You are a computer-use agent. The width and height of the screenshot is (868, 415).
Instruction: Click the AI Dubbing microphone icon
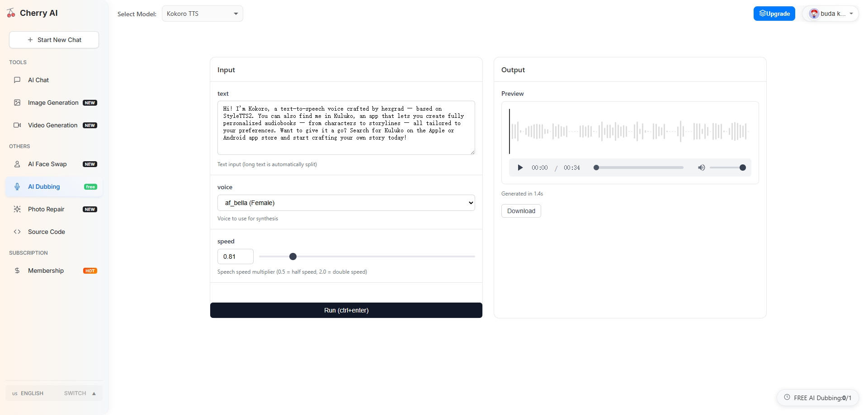17,187
